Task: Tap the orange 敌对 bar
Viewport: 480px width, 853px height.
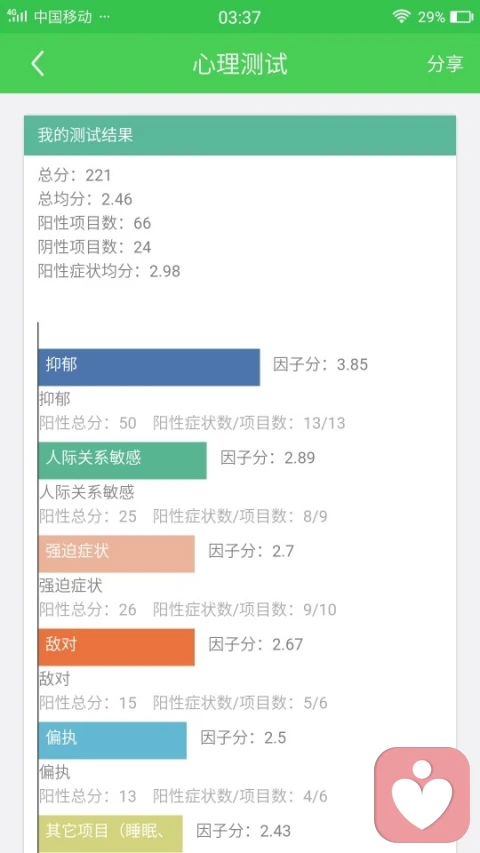Action: (x=116, y=647)
